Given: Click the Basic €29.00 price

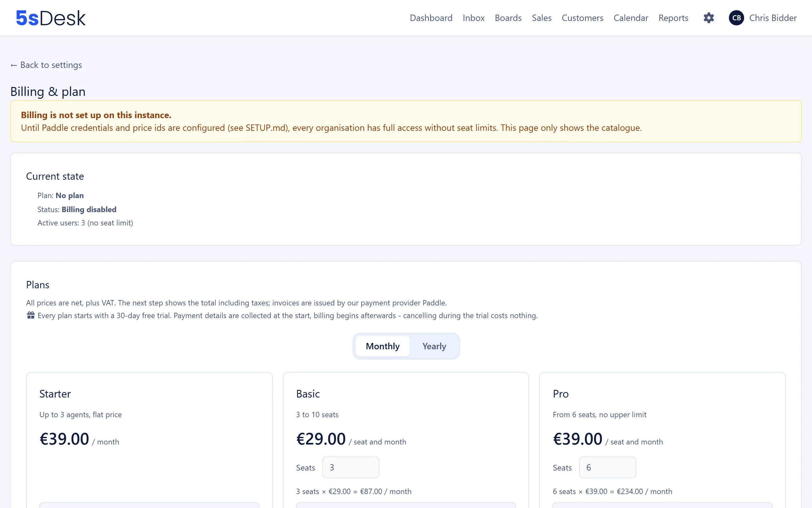Looking at the screenshot, I should tap(321, 439).
